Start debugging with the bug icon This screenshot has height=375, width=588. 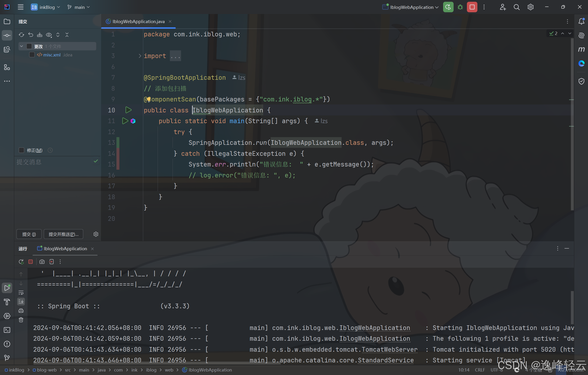click(460, 7)
